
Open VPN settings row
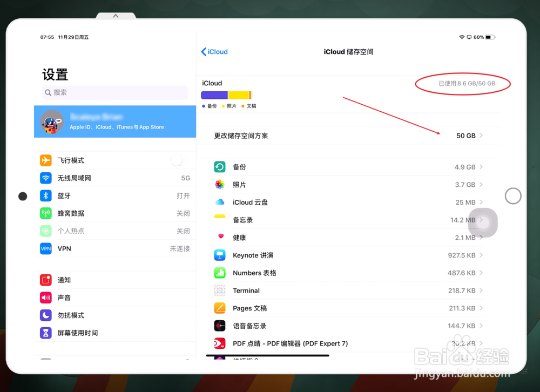pos(115,248)
